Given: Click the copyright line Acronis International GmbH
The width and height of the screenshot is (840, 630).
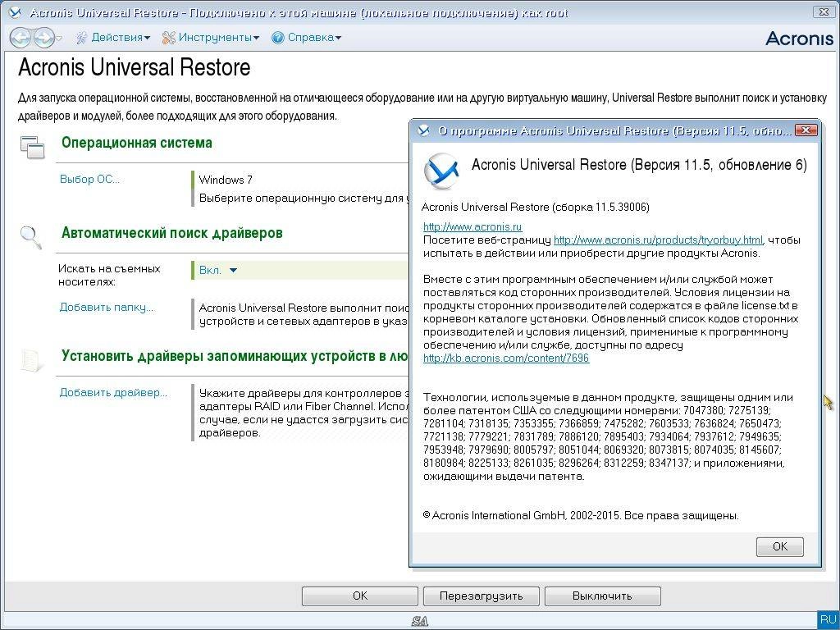Looking at the screenshot, I should tap(581, 515).
